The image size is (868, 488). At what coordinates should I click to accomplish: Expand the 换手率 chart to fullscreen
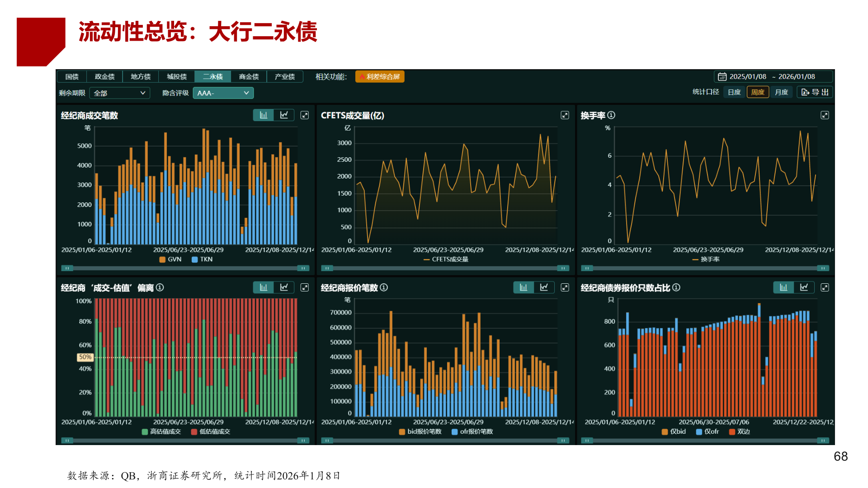click(x=825, y=115)
